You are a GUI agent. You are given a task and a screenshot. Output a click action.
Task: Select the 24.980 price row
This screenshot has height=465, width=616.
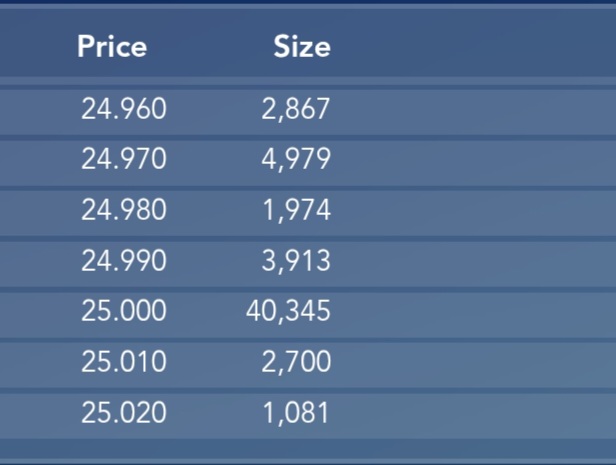(308, 210)
